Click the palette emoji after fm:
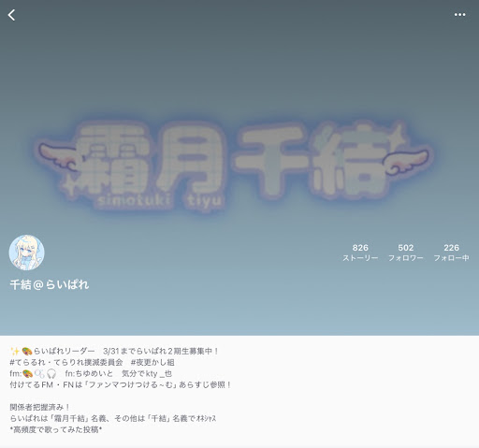479x448 pixels. 27,373
